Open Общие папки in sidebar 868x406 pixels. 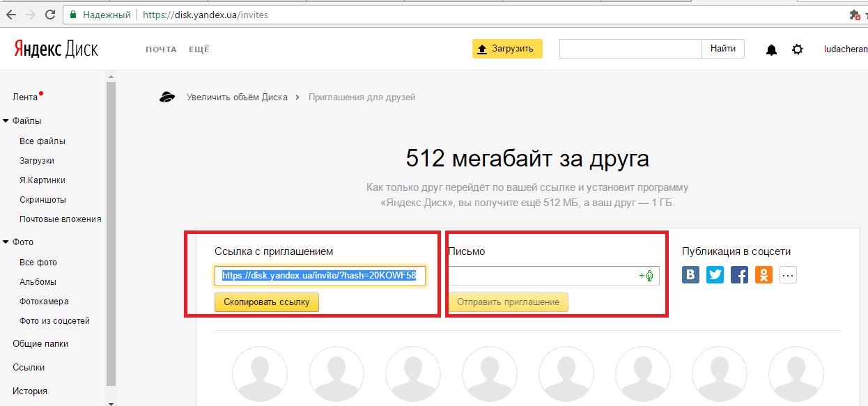click(x=40, y=344)
